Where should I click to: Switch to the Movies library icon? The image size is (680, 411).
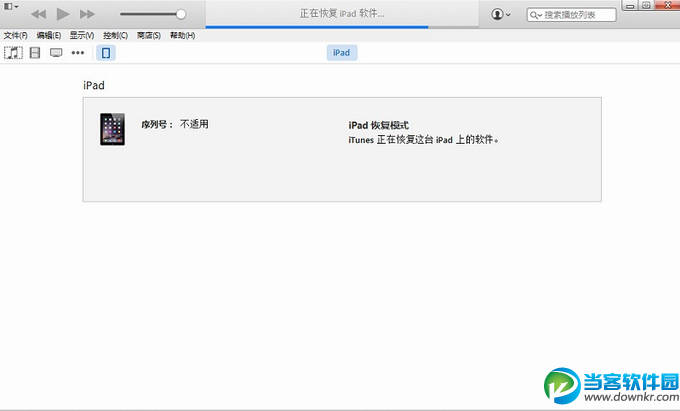tap(35, 53)
